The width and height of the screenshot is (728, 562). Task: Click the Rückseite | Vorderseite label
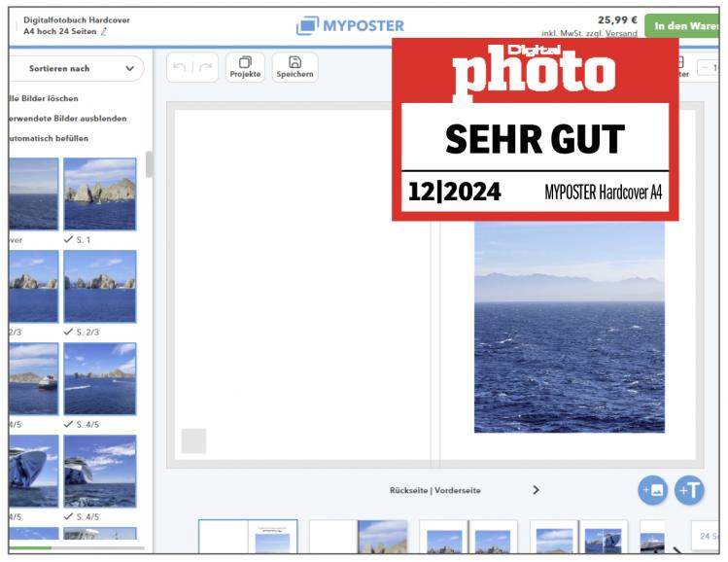pos(435,490)
